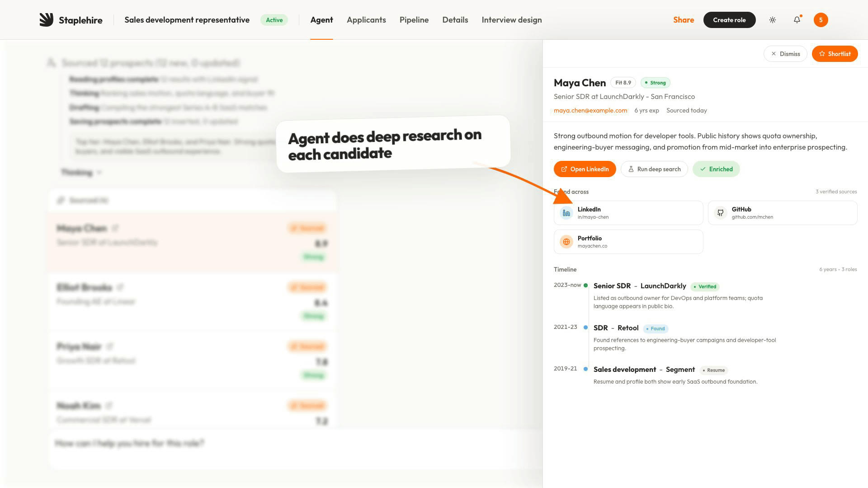Switch to the Agent tab
868x488 pixels.
321,20
